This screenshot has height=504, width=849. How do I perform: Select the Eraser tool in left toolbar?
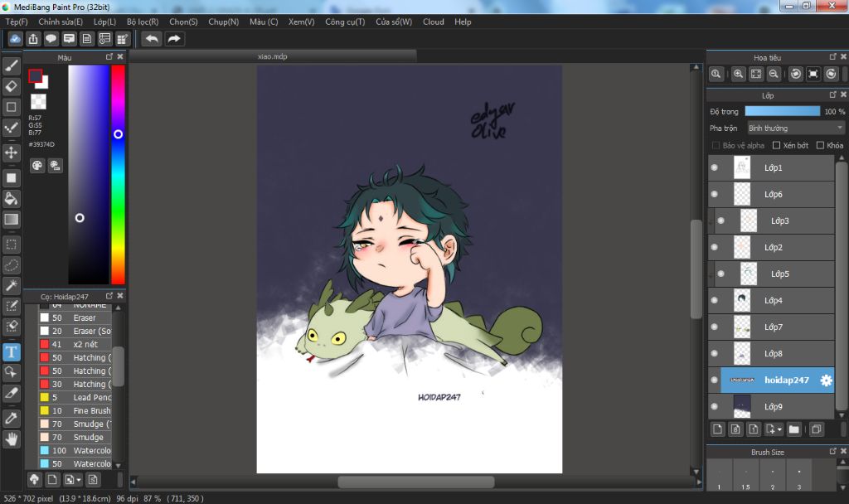coord(12,86)
